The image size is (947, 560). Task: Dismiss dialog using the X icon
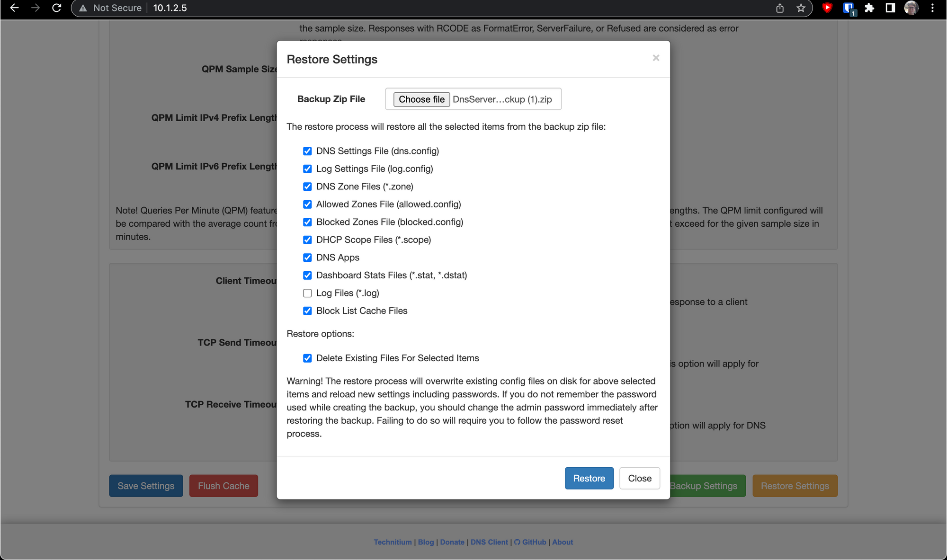click(656, 58)
